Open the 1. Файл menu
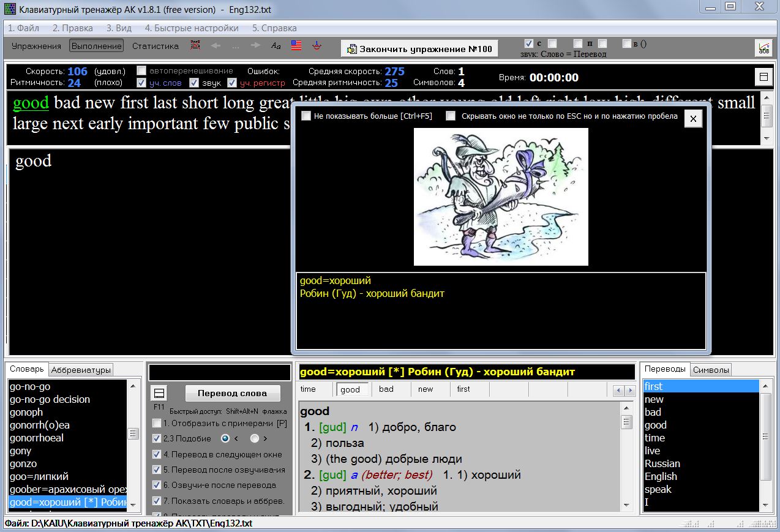 [23, 28]
